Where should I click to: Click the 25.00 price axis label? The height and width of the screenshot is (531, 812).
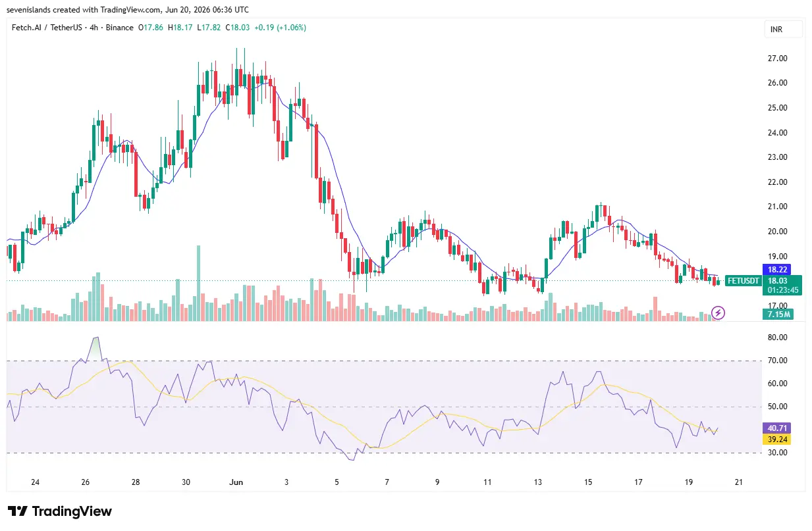pos(778,108)
